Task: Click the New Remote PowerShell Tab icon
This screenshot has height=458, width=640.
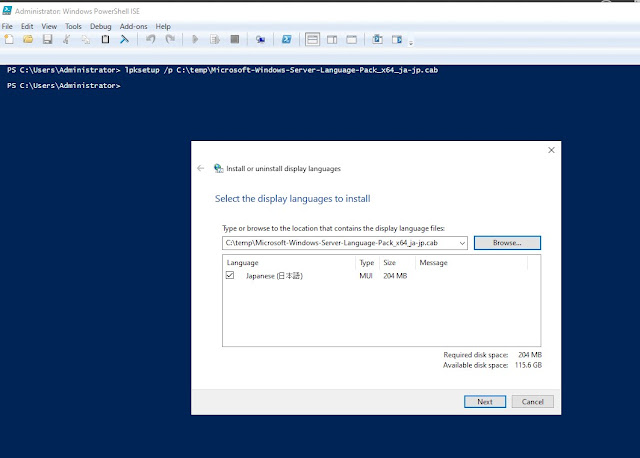Action: click(260, 40)
